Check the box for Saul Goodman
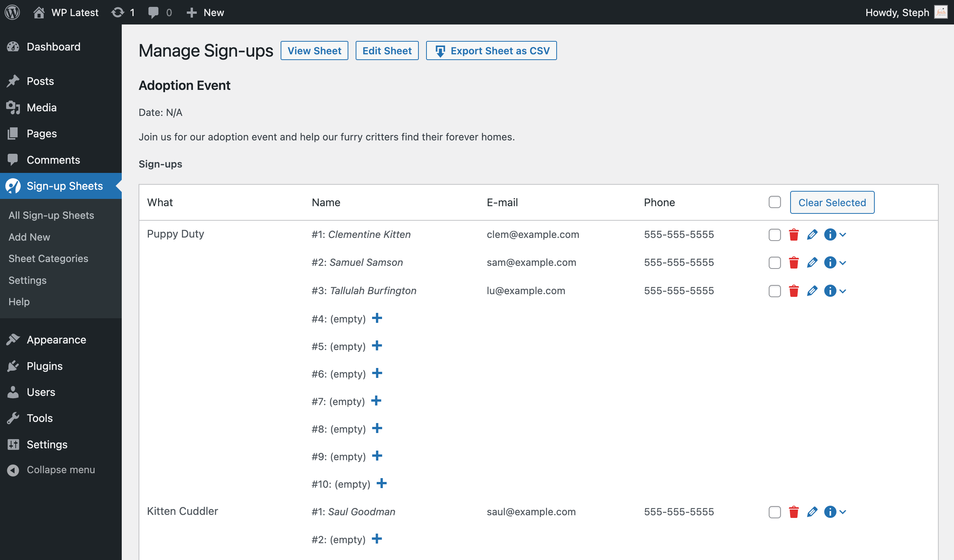The image size is (954, 560). point(774,512)
